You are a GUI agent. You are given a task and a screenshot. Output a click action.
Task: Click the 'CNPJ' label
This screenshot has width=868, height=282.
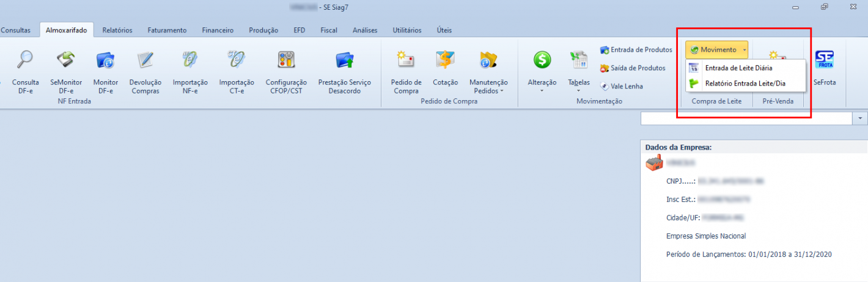pyautogui.click(x=682, y=181)
